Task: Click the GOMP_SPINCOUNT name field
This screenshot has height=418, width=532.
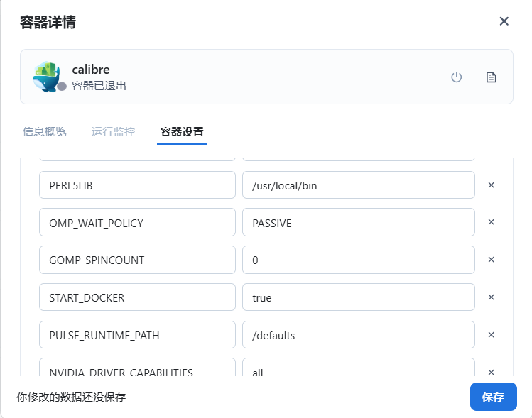Action: 137,260
